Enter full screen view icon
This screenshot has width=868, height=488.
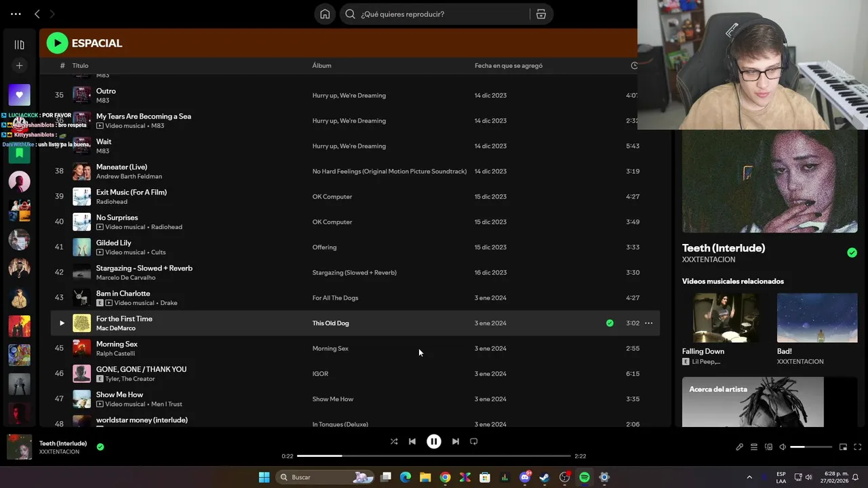pos(857,447)
